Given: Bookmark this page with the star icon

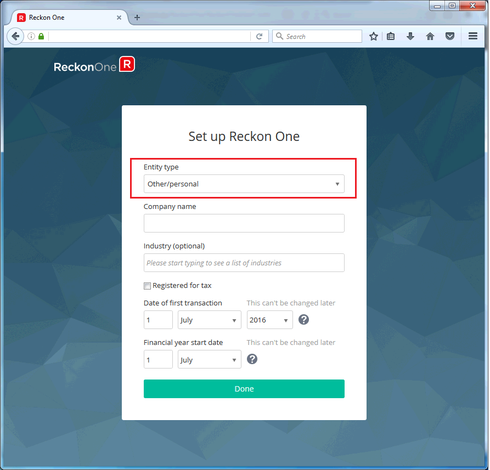Looking at the screenshot, I should pyautogui.click(x=374, y=36).
